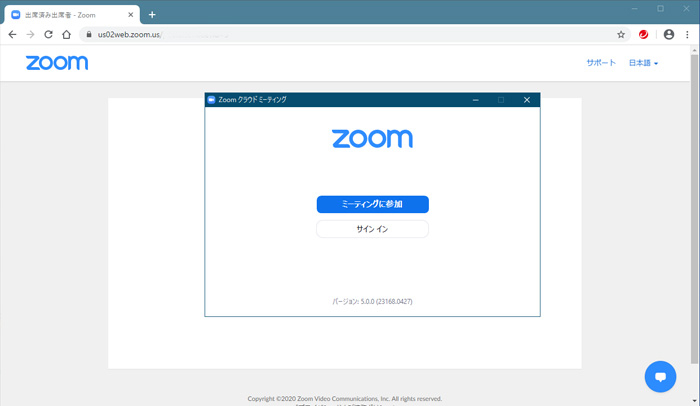Click the ミーティングに参加 button
Viewport: 700px width, 406px height.
click(x=373, y=204)
